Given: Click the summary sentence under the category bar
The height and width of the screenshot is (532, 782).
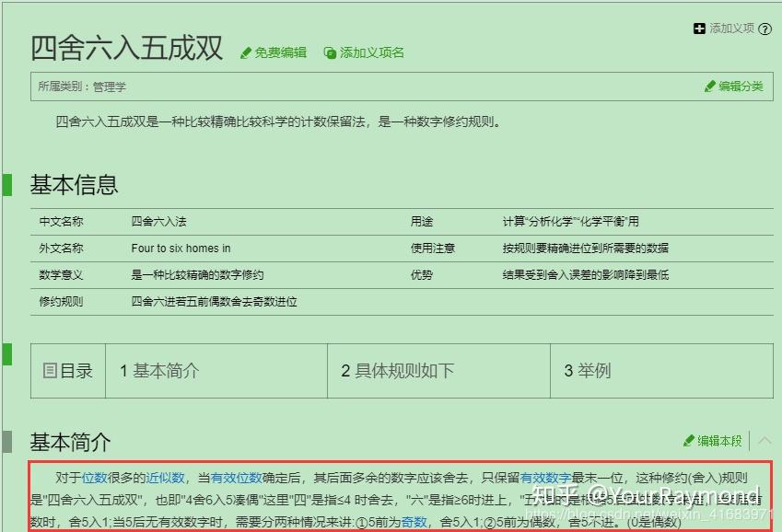Looking at the screenshot, I should [278, 121].
